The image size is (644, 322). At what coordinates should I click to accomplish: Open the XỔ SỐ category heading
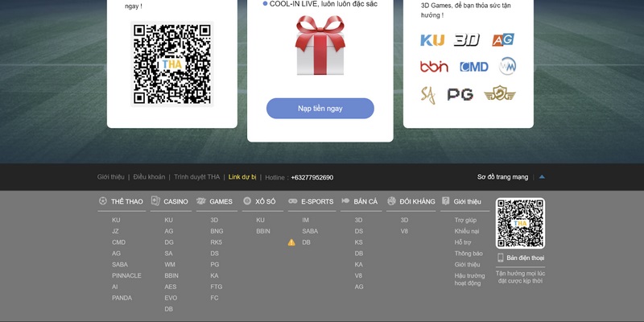click(266, 201)
